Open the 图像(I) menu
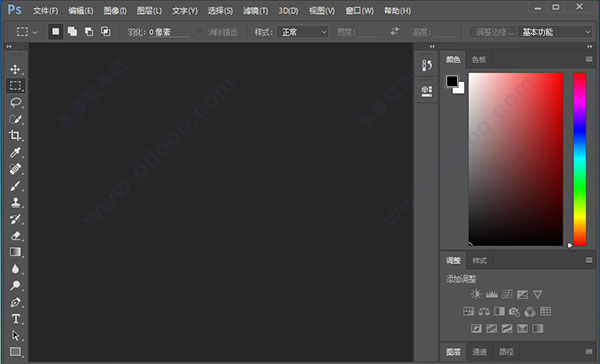Image resolution: width=600 pixels, height=364 pixels. coord(115,11)
